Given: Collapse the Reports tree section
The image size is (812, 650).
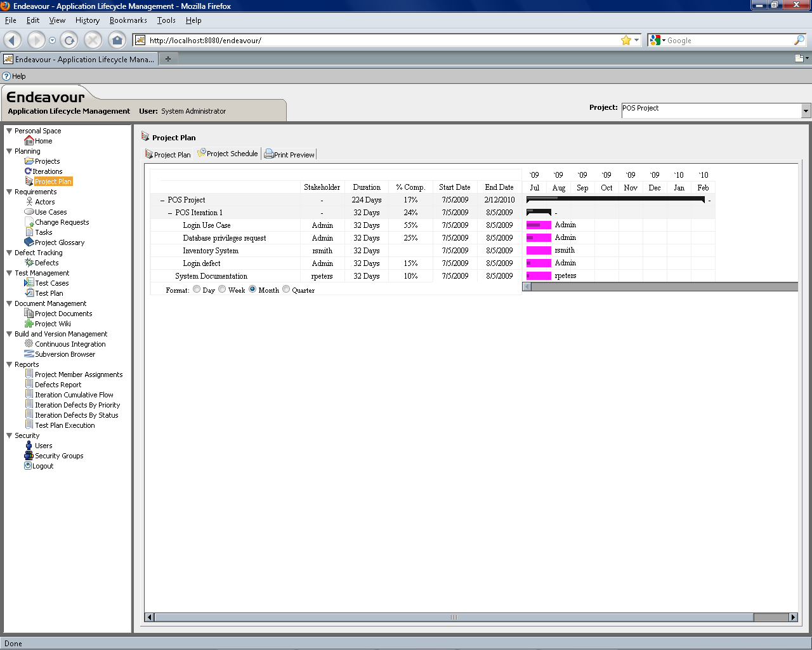Looking at the screenshot, I should (x=10, y=364).
